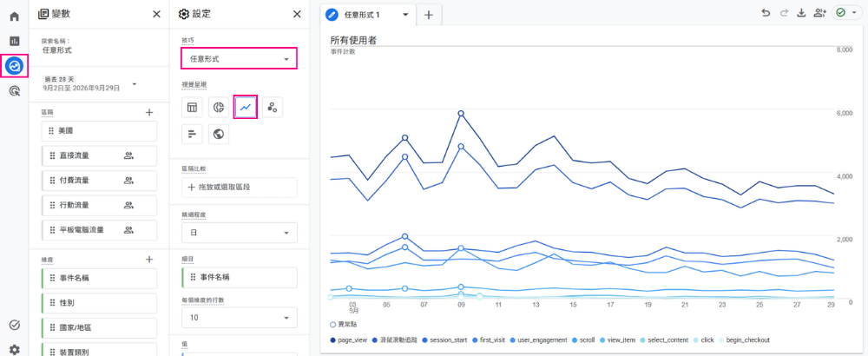Image resolution: width=868 pixels, height=356 pixels.
Task: Close the 變數 panel
Action: (x=156, y=15)
